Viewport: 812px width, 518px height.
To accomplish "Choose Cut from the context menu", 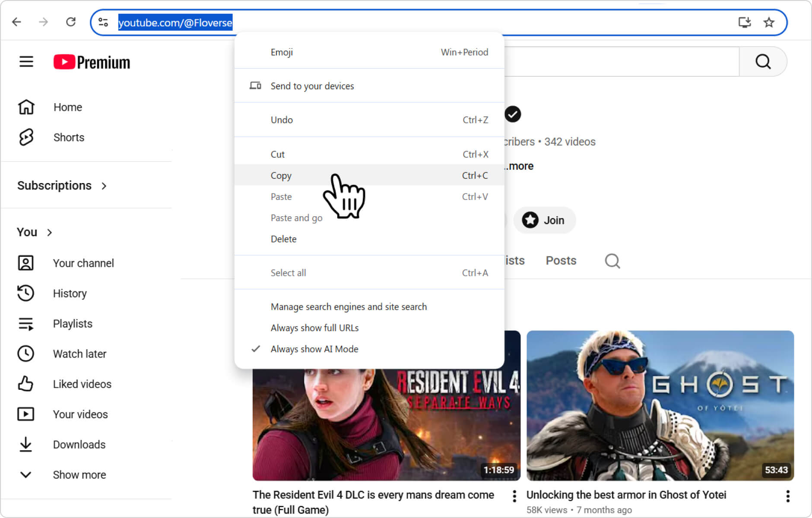I will click(x=369, y=154).
